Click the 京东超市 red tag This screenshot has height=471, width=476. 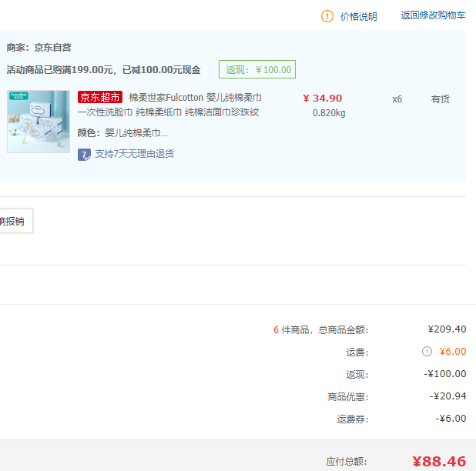(100, 97)
